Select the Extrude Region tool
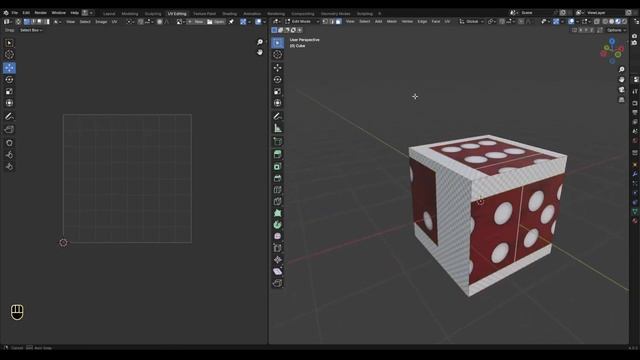 click(x=278, y=154)
